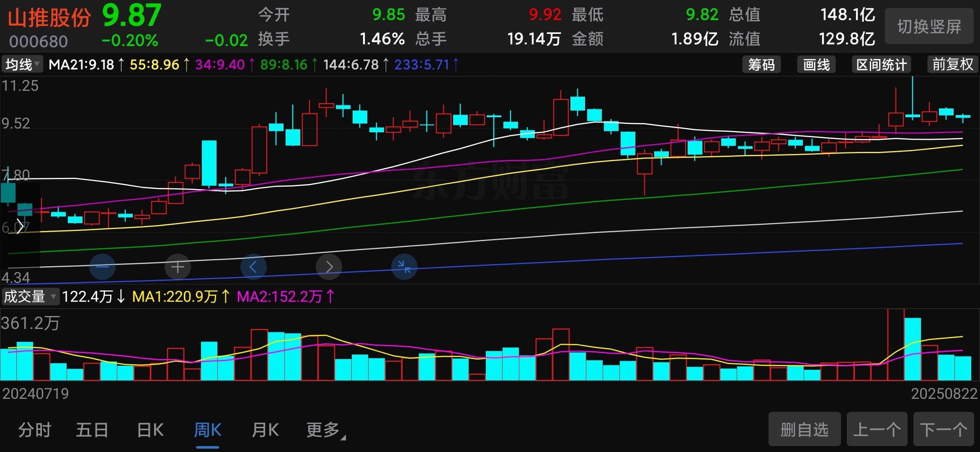Viewport: 980px width, 452px height.
Task: Tap the 流值 value 129.8亿
Action: click(x=847, y=39)
